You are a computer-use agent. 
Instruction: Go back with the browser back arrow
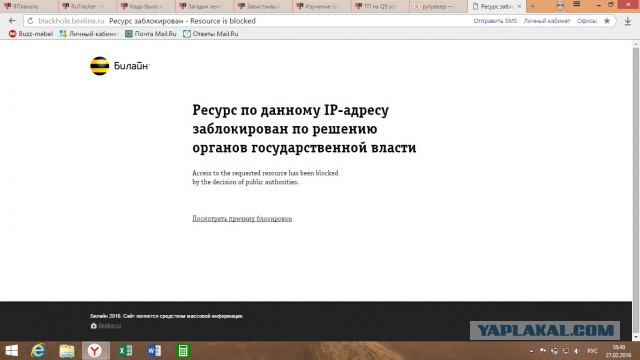pyautogui.click(x=12, y=21)
